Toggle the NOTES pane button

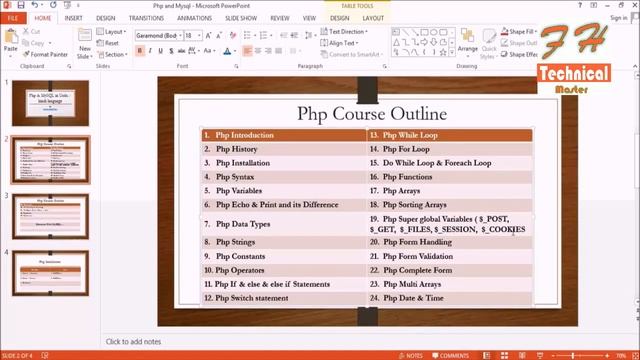(411, 356)
